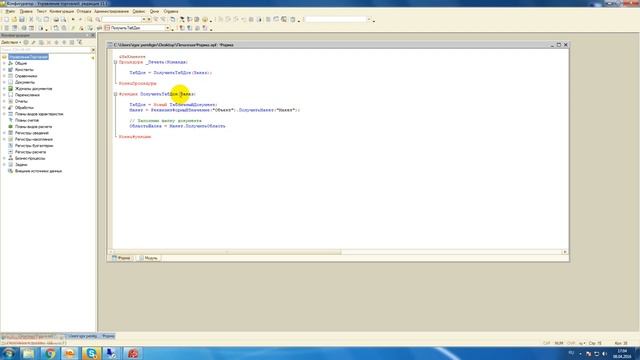Click the Save toolbar icon
Viewport: 640px width, 360px height.
tap(22, 20)
